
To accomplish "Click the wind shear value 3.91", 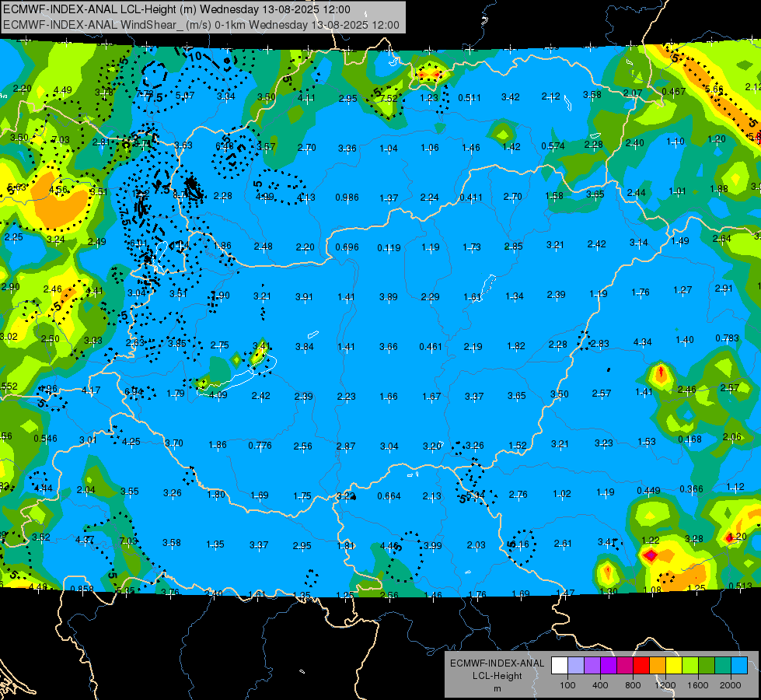I will coord(304,297).
